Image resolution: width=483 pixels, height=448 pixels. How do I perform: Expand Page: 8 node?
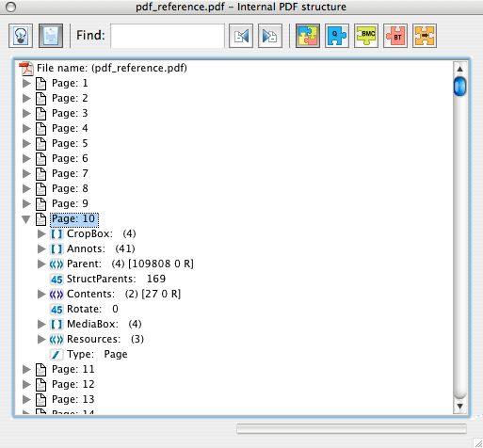pos(26,188)
